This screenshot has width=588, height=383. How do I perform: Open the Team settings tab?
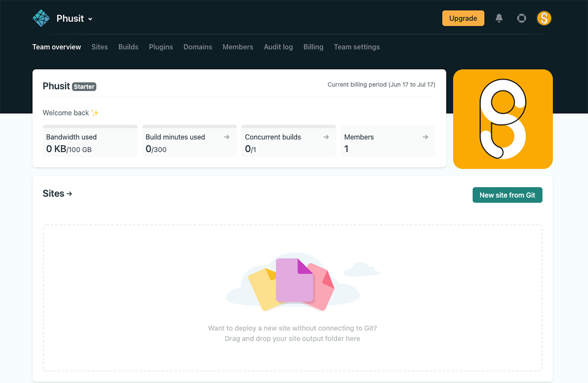point(357,47)
